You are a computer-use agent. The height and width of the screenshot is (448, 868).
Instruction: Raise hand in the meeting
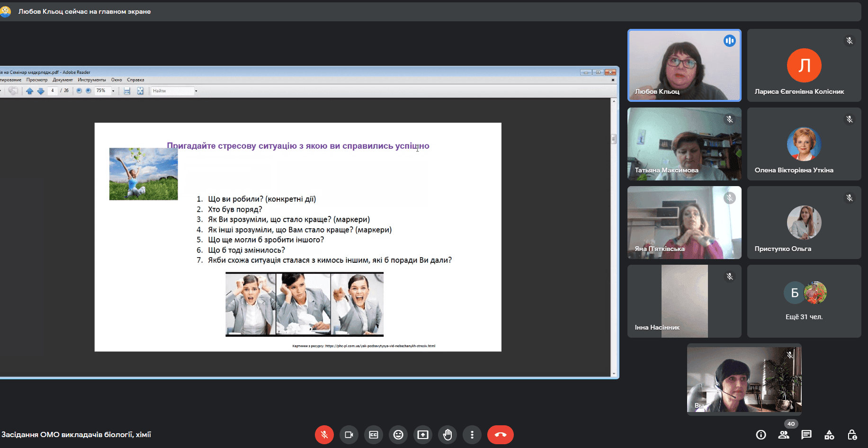pos(447,435)
